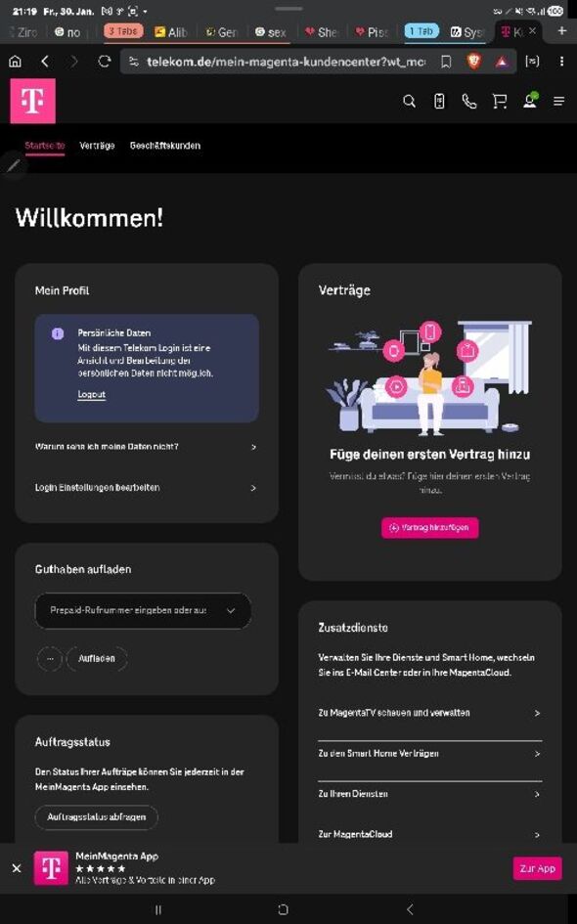Reload the page with the refresh icon
Image resolution: width=577 pixels, height=924 pixels.
point(105,62)
